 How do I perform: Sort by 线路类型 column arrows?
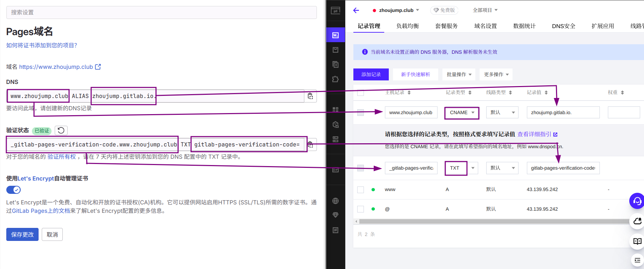[x=510, y=93]
